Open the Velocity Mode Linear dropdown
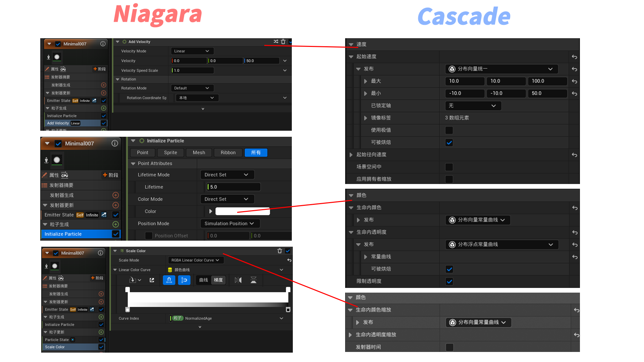The image size is (644, 362). tap(192, 51)
